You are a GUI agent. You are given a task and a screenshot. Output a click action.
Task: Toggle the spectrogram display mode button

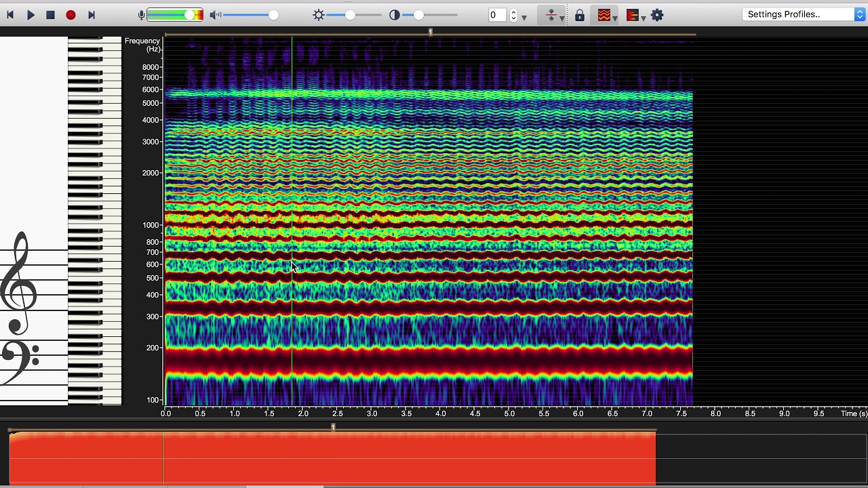604,15
